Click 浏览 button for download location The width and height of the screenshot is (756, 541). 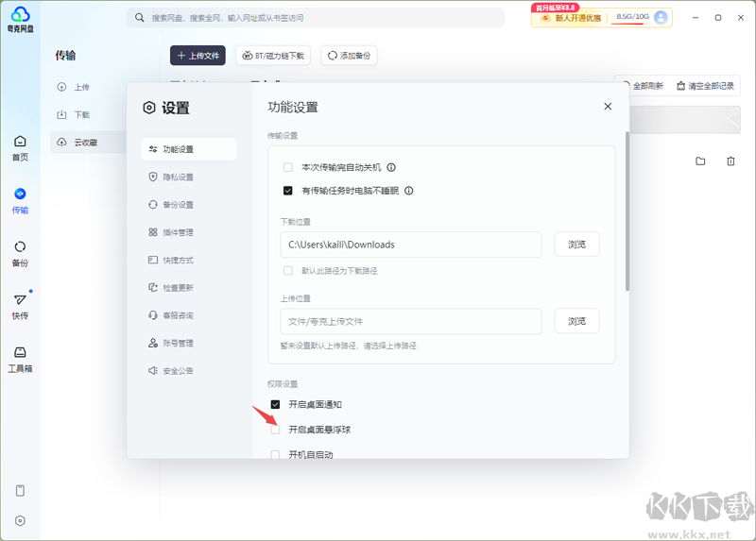(576, 245)
